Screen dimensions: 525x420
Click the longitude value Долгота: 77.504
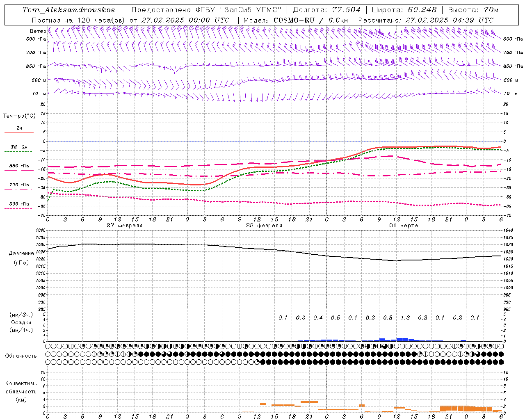coord(327,10)
